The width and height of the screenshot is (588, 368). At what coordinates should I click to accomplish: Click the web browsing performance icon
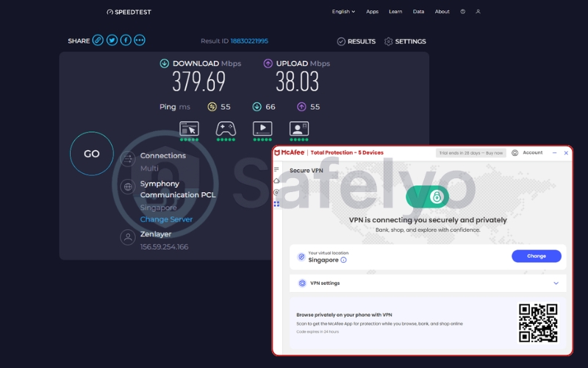[189, 128]
